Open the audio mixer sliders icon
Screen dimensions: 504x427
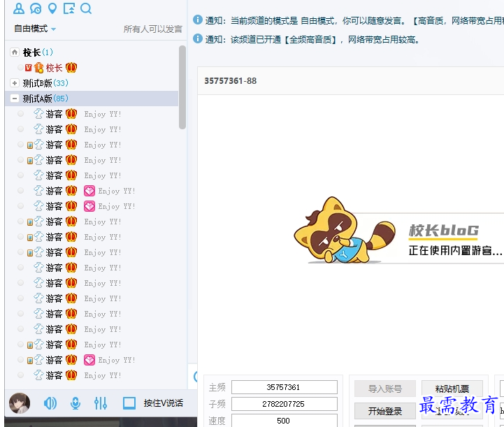click(101, 403)
